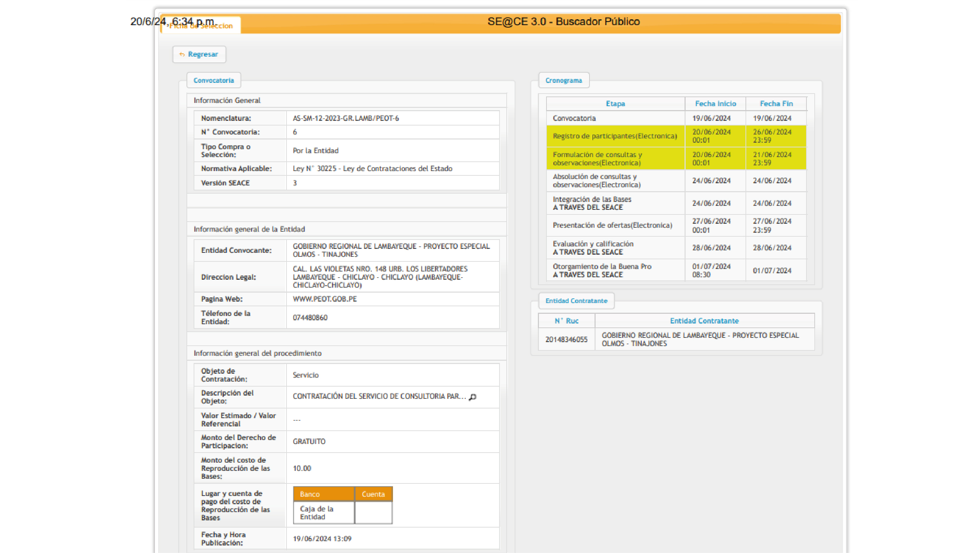Click the publication date 19/06/2024 13:09
Image resolution: width=980 pixels, height=553 pixels.
(x=322, y=539)
